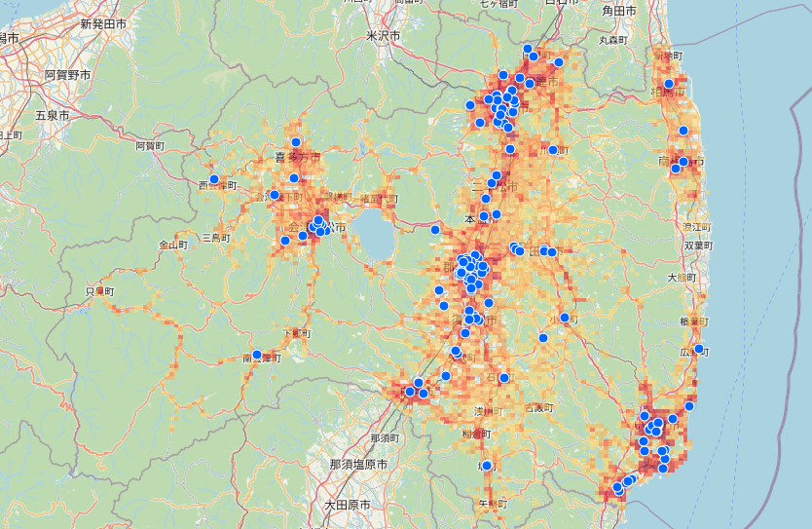Image resolution: width=812 pixels, height=529 pixels.
Task: Click the 角田市 label
Action: click(x=619, y=11)
